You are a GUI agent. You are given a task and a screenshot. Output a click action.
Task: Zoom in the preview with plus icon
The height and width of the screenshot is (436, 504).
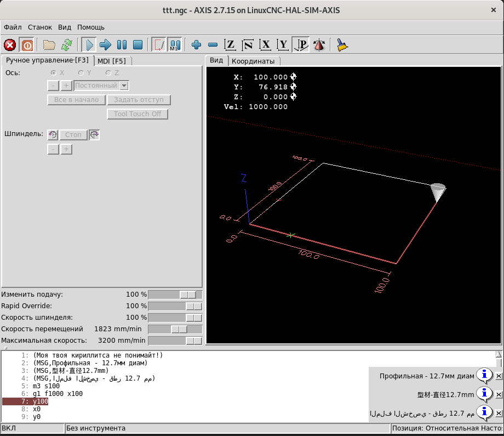click(x=196, y=45)
